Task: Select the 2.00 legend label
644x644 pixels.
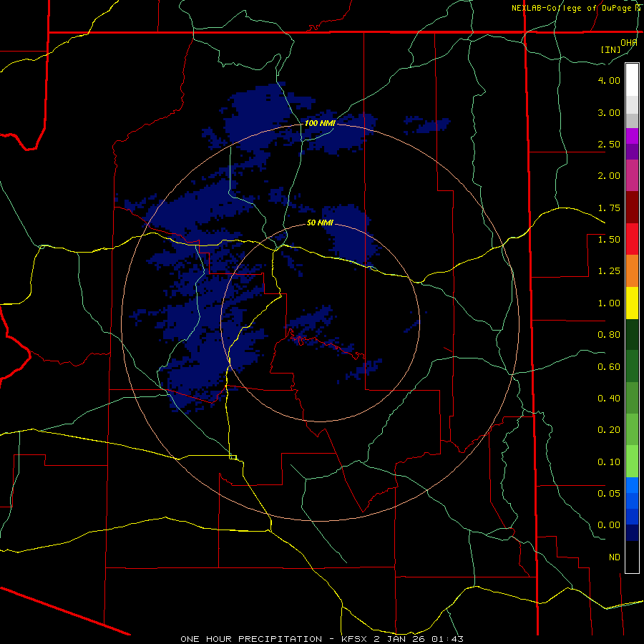Action: click(609, 176)
